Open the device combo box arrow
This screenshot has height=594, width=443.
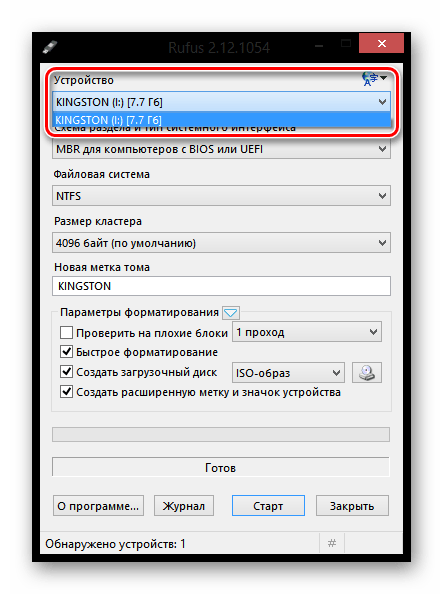click(382, 102)
